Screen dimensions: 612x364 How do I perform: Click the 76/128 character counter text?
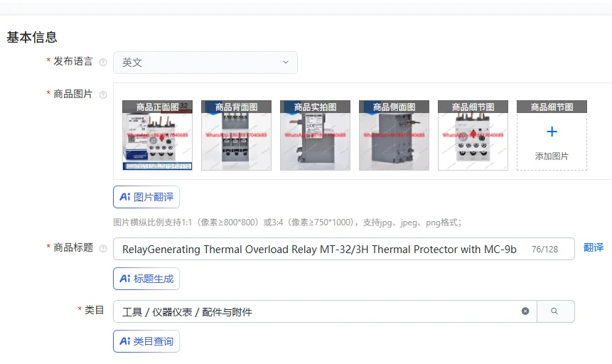coord(544,249)
